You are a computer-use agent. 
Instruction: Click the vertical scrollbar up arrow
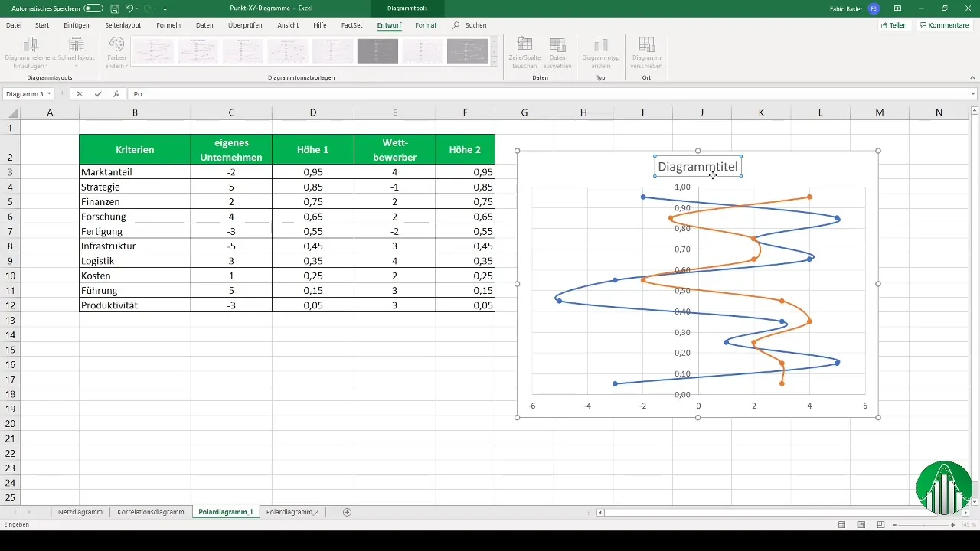[974, 112]
